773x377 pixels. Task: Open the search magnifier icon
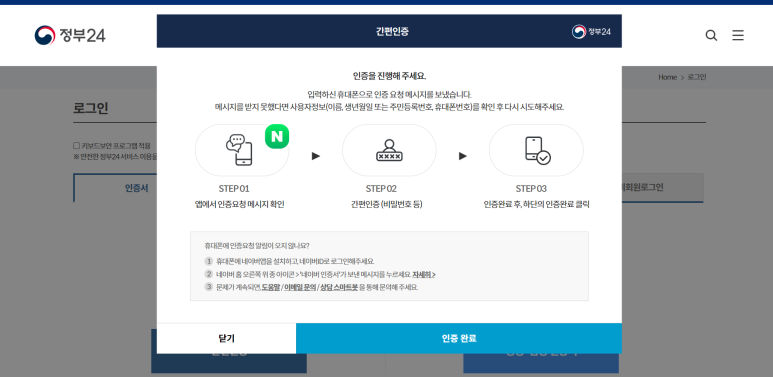(x=711, y=35)
